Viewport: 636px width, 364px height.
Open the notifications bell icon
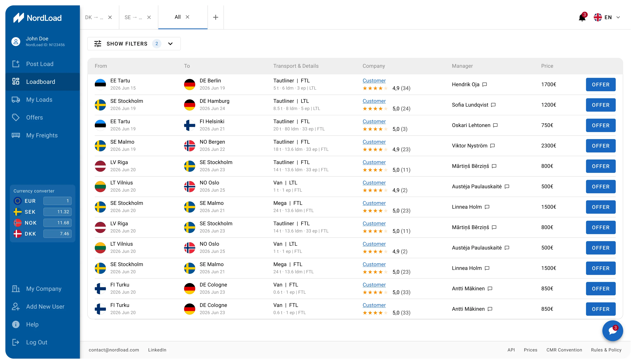pos(582,18)
